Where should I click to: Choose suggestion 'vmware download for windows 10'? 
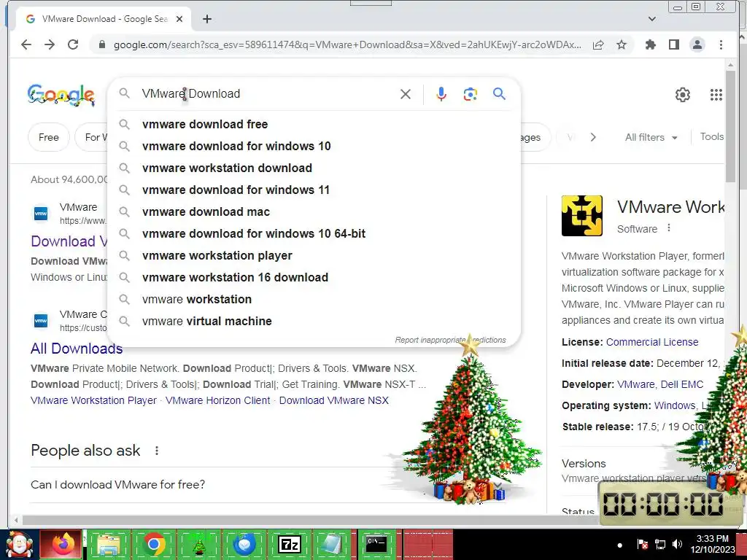click(x=314, y=146)
